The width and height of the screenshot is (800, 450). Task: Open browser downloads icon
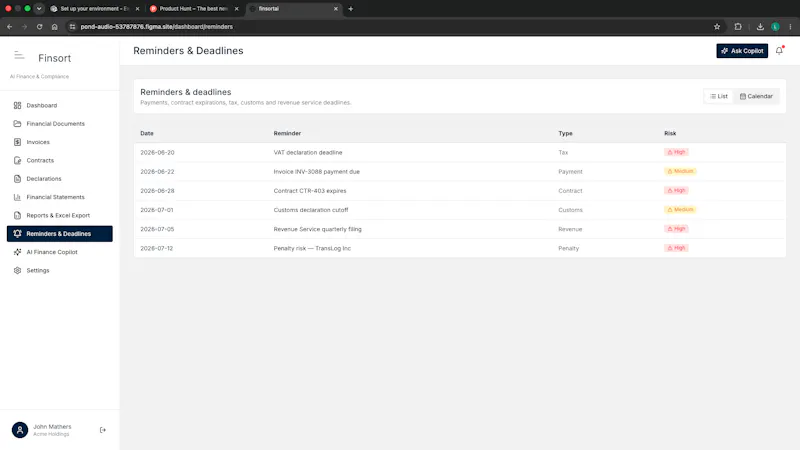[760, 27]
